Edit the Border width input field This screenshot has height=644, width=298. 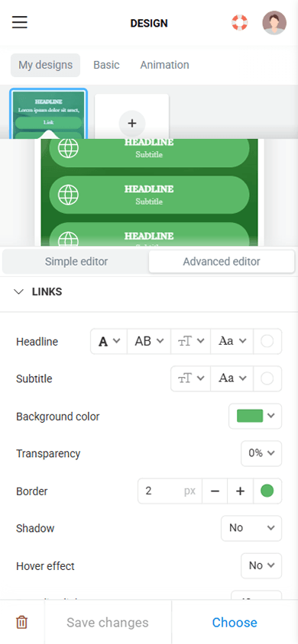(x=170, y=491)
